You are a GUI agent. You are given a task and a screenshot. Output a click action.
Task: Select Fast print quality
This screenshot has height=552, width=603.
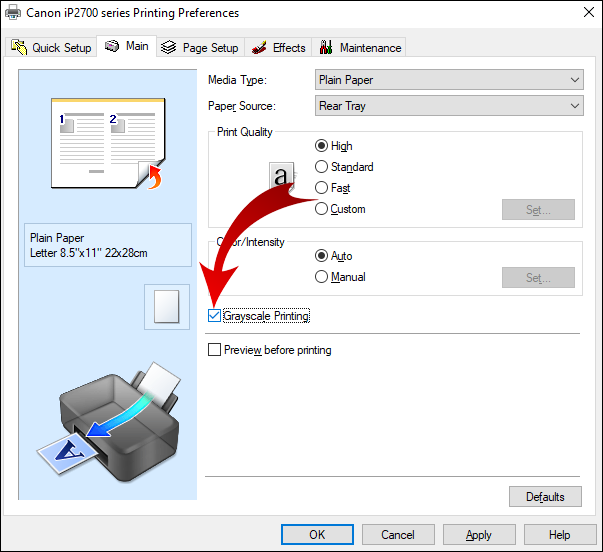332,188
